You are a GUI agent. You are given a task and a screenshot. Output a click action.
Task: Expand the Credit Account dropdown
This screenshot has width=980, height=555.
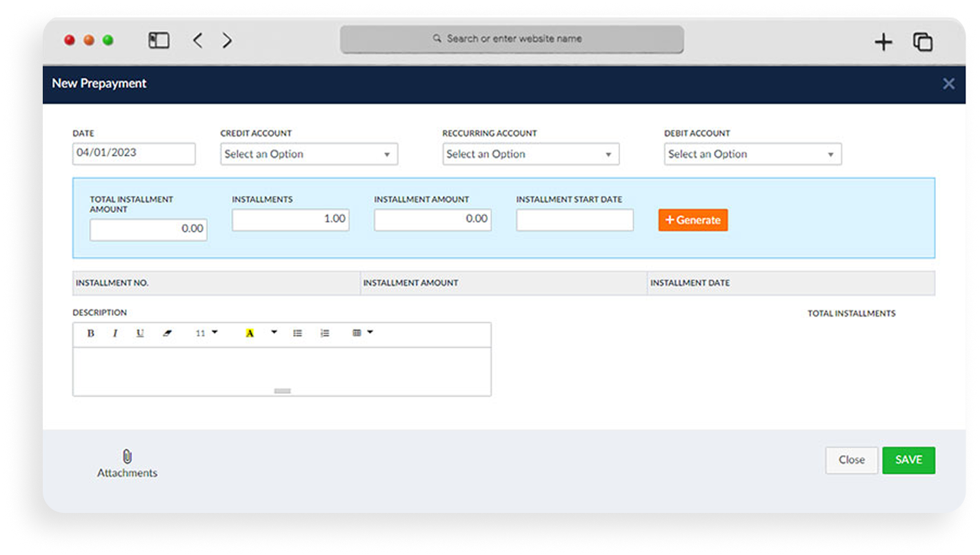[309, 154]
